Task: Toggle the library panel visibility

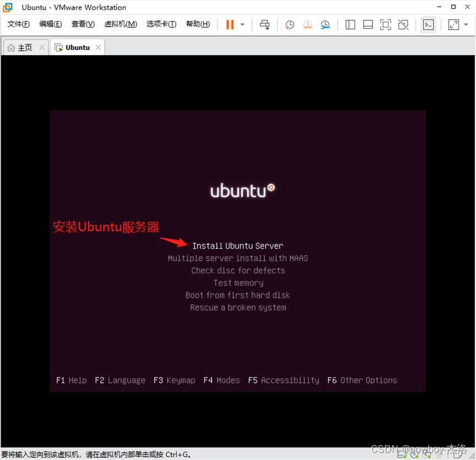Action: [x=351, y=24]
